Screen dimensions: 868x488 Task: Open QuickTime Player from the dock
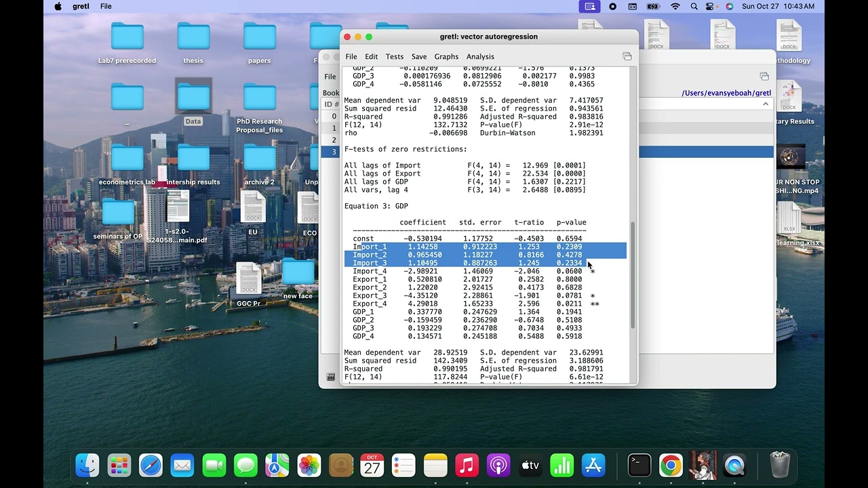[734, 466]
